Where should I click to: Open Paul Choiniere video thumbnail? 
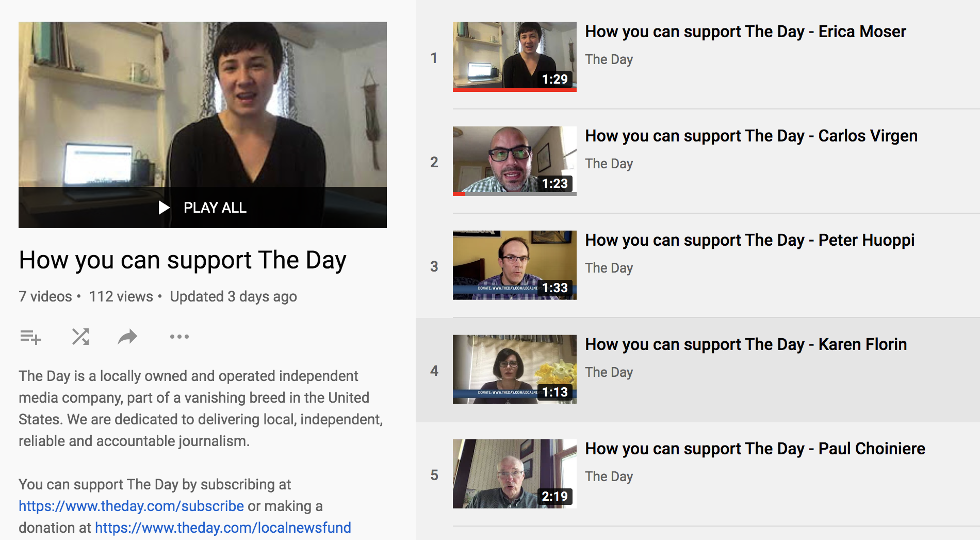515,474
